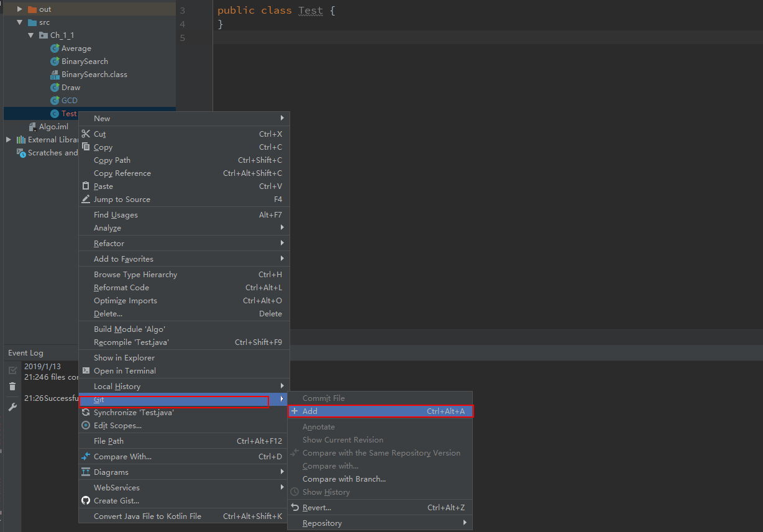Select Convert Java File to Kotlin File

pyautogui.click(x=147, y=516)
